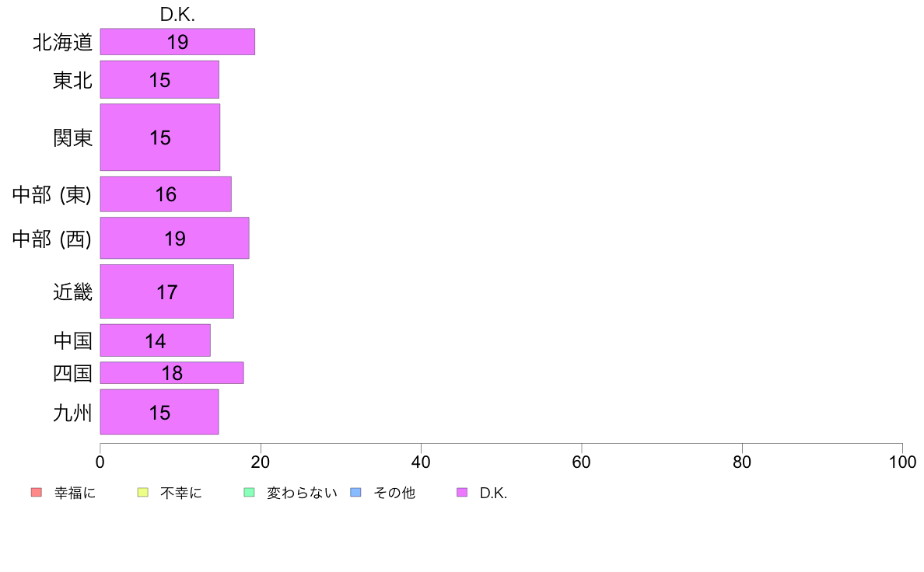Click the 変わらない legend text
924x572 pixels.
(x=302, y=493)
